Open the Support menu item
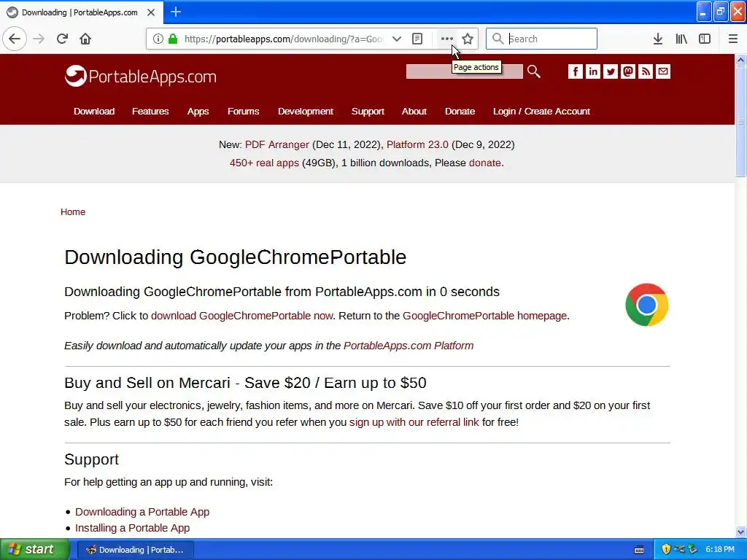This screenshot has width=747, height=560. pos(368,111)
